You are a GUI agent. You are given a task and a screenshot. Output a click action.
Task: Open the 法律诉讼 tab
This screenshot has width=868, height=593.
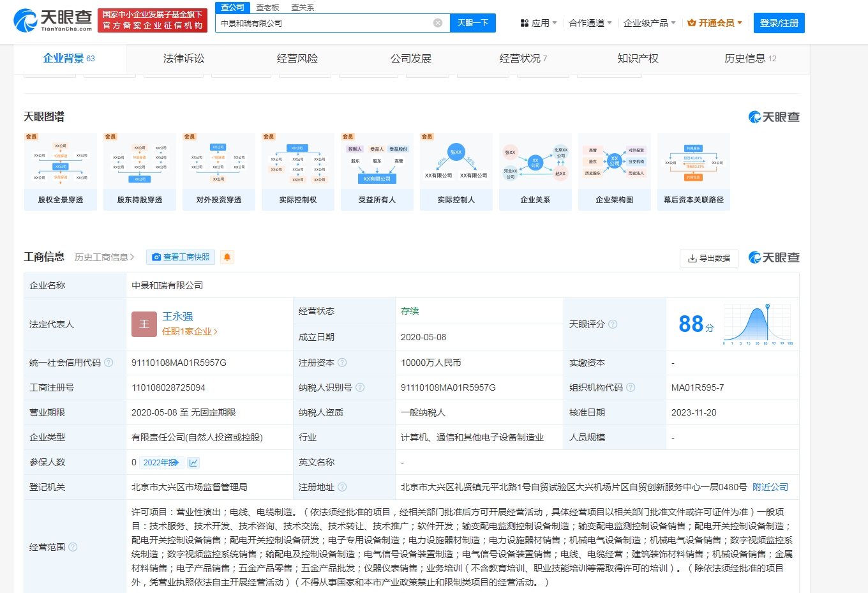tap(184, 59)
